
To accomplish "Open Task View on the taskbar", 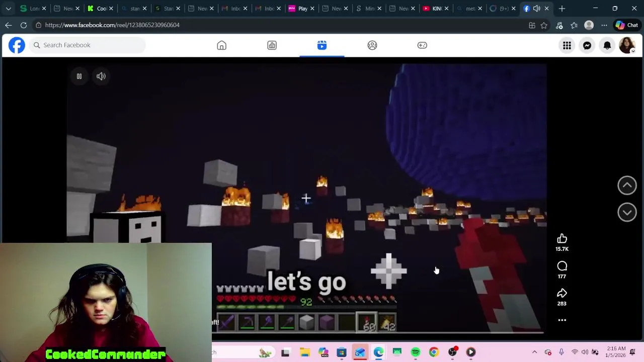I will pos(285,352).
